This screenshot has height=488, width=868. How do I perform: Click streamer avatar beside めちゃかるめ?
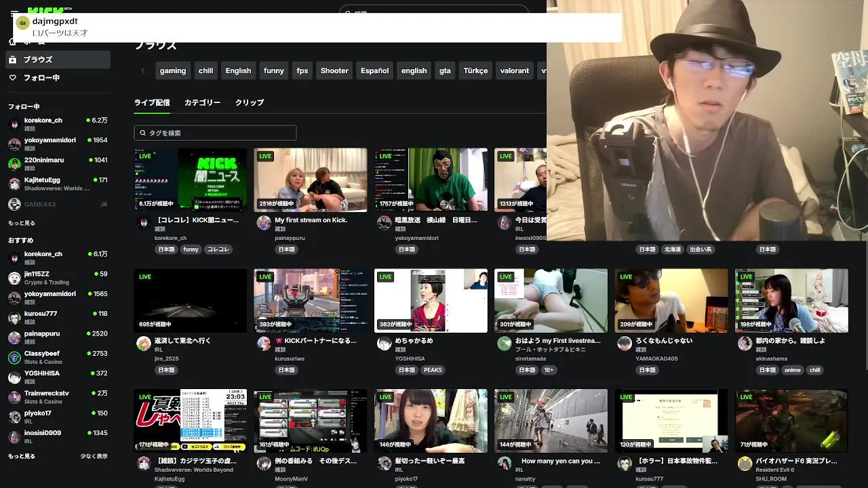click(x=384, y=343)
